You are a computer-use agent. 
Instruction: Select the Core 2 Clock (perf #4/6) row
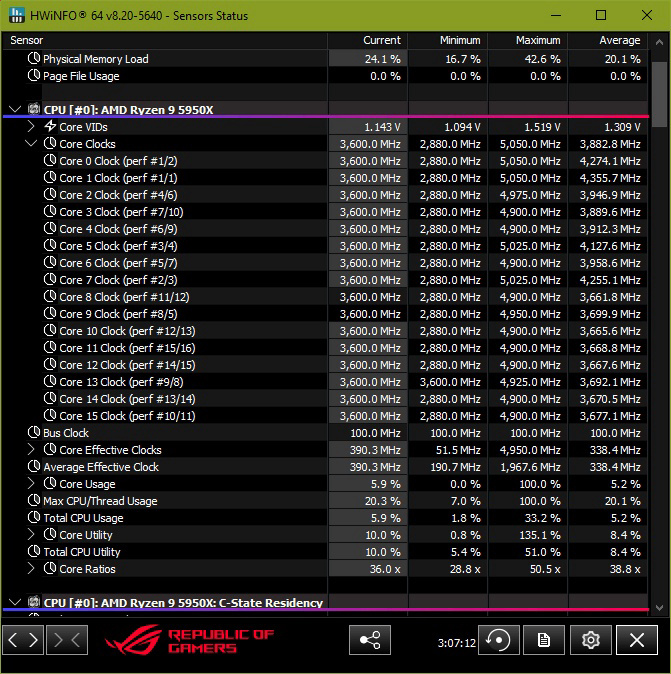(x=325, y=195)
